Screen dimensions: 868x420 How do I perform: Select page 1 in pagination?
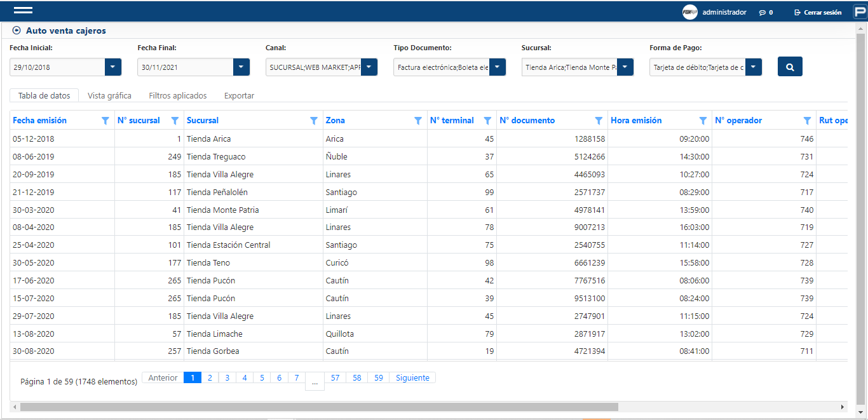click(x=193, y=377)
